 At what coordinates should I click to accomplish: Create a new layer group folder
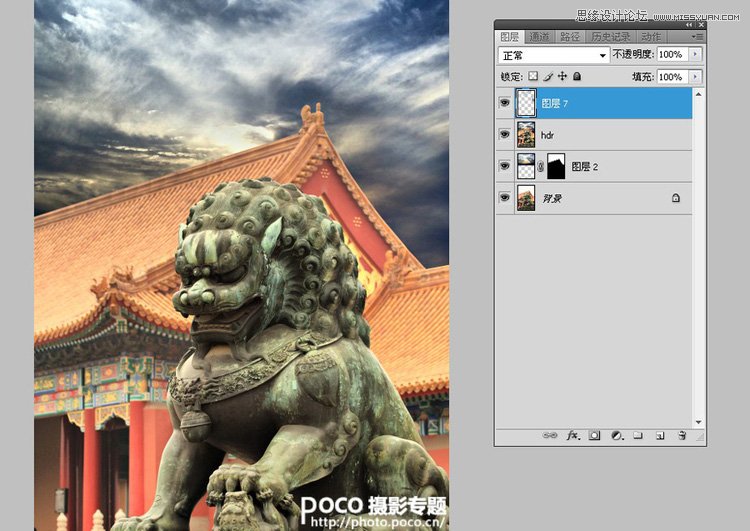tap(638, 435)
